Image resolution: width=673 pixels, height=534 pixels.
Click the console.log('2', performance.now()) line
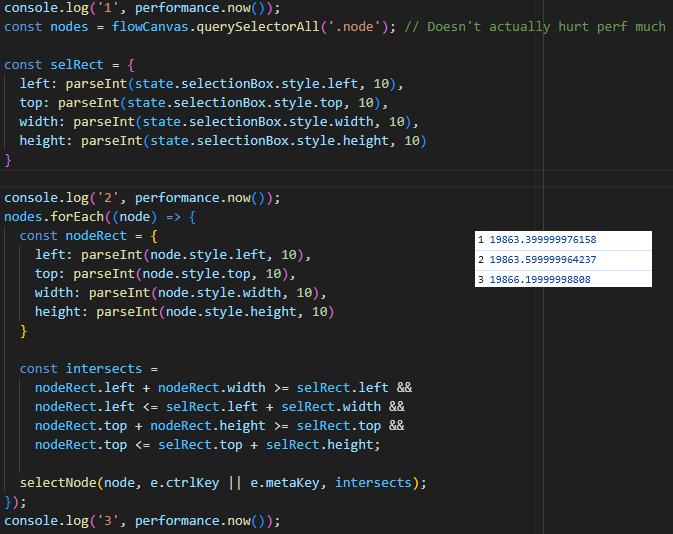point(142,198)
